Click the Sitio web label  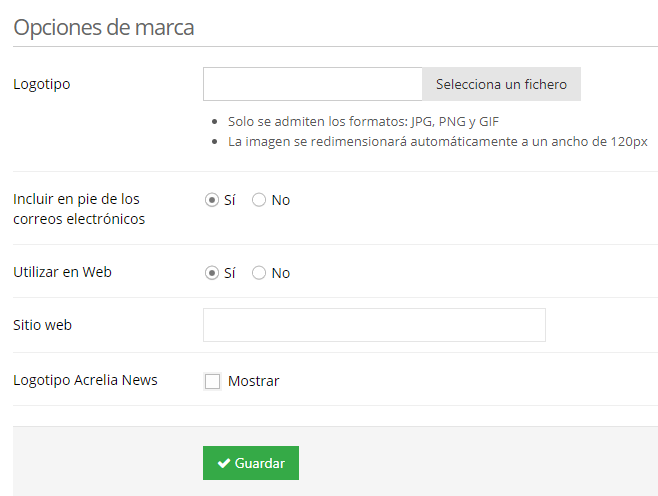(42, 325)
